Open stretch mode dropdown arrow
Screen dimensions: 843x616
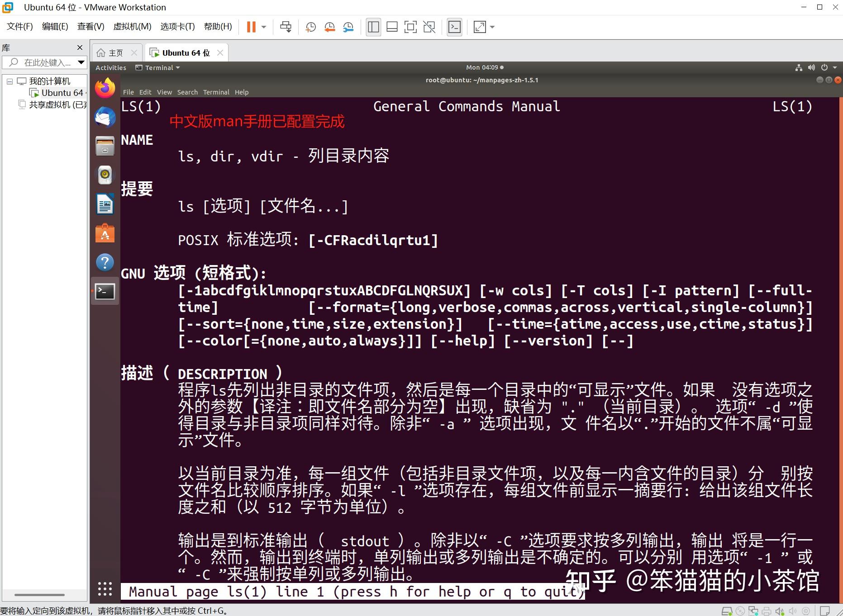[492, 27]
